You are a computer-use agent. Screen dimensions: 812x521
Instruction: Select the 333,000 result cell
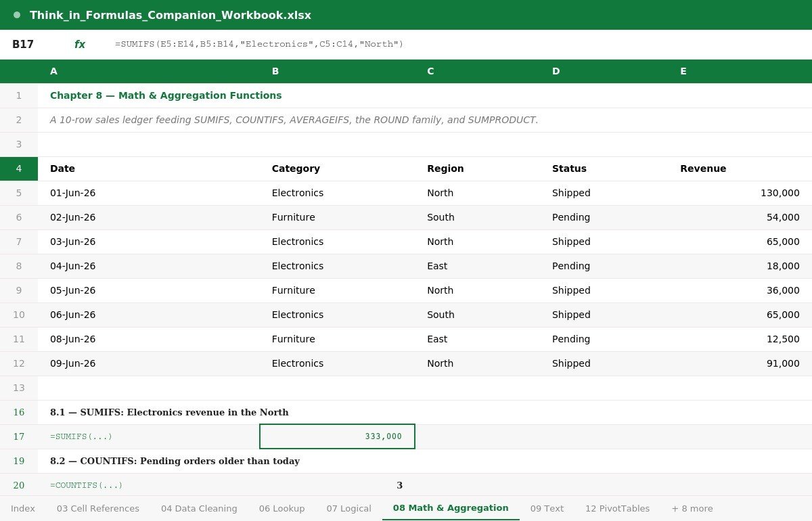337,436
